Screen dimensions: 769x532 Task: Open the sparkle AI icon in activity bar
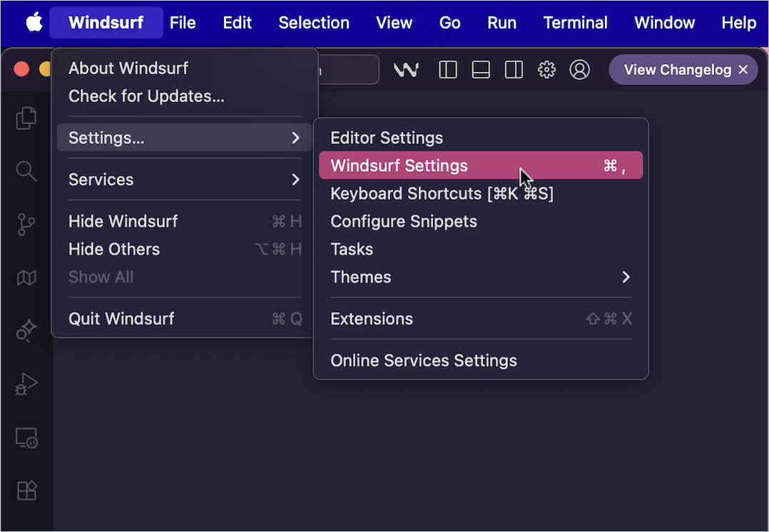[x=26, y=331]
